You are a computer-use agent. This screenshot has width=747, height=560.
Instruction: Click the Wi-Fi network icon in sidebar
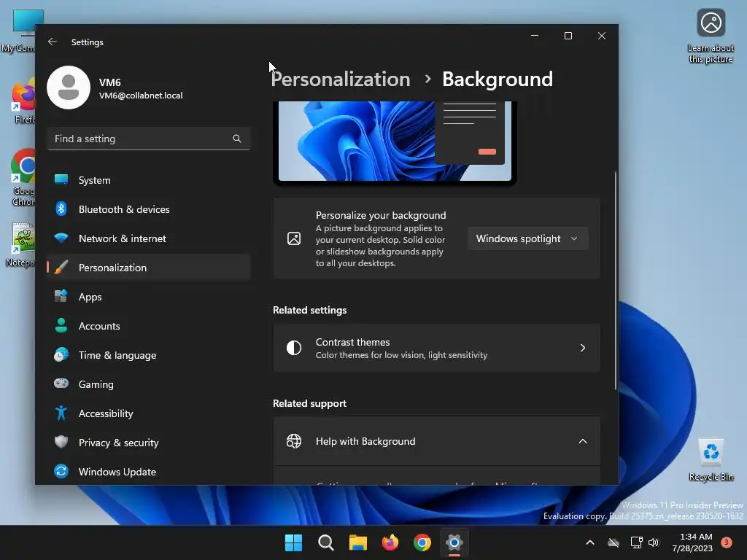pos(61,238)
